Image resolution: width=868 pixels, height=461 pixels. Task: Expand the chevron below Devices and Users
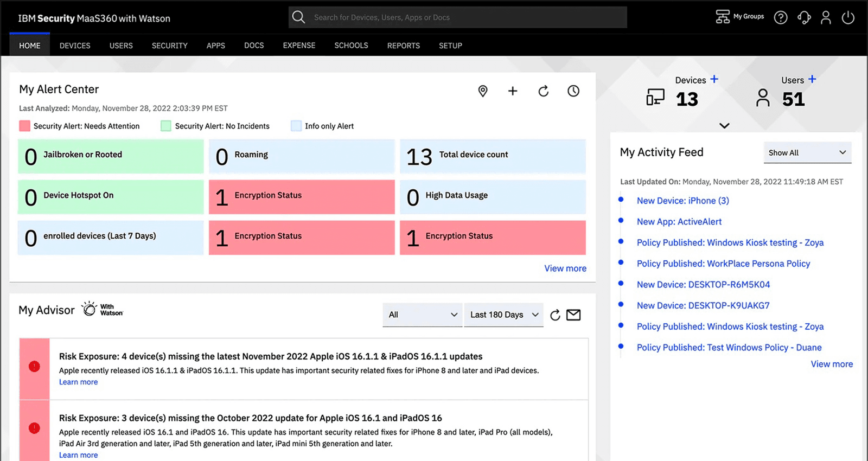(x=724, y=126)
